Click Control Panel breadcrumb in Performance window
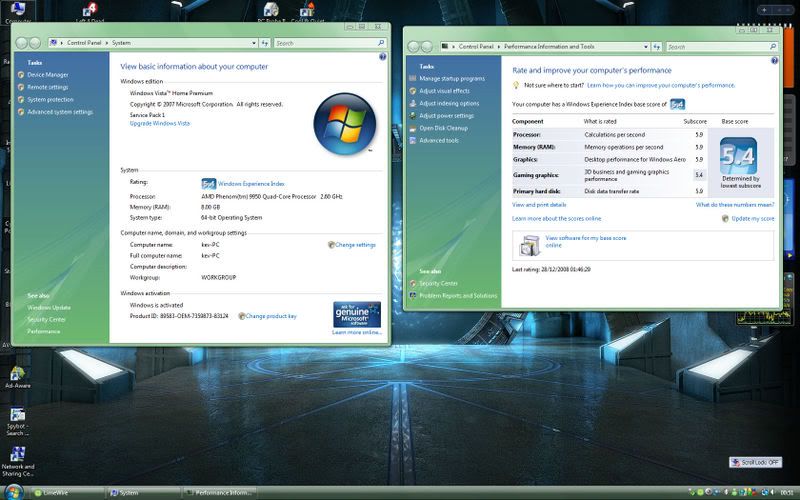Viewport: 800px width, 500px height. tap(476, 47)
